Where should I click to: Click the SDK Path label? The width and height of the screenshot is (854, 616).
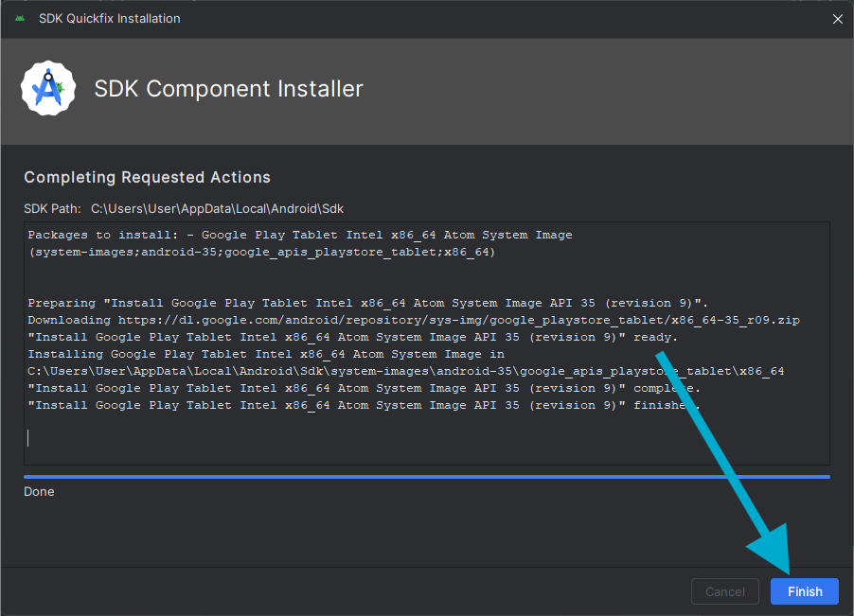[x=52, y=208]
